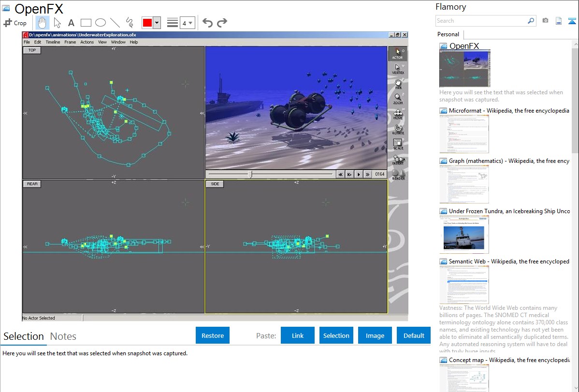The width and height of the screenshot is (579, 392).
Task: Click the Default paste button
Action: [414, 335]
